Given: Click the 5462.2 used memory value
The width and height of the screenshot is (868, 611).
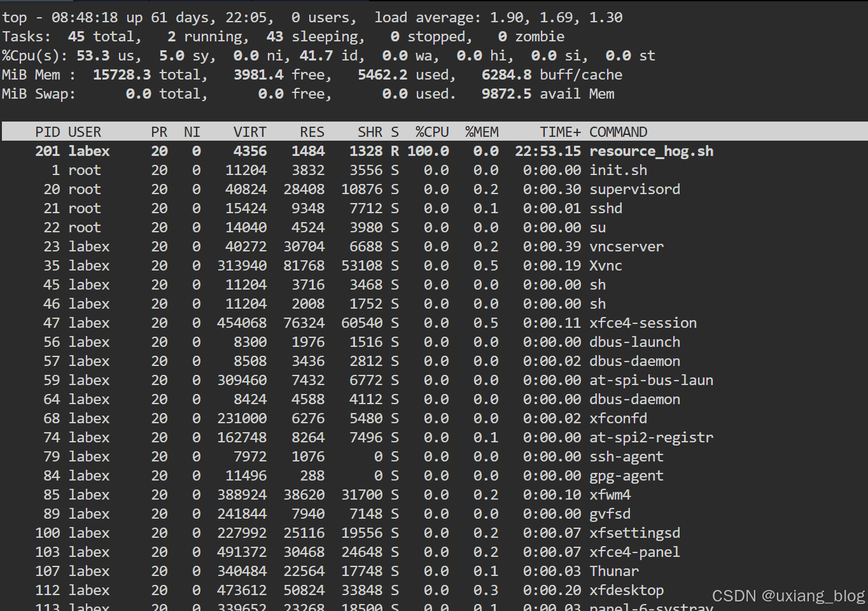Looking at the screenshot, I should point(382,75).
